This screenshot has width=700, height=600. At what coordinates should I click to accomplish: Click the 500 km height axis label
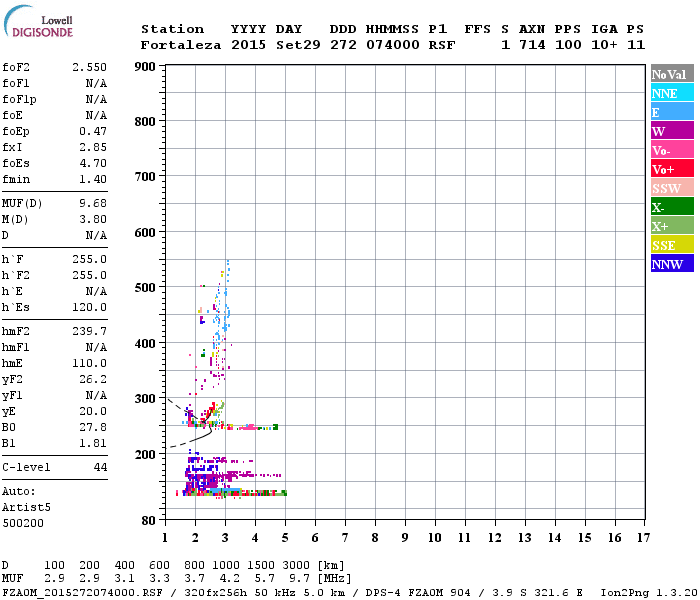click(145, 288)
